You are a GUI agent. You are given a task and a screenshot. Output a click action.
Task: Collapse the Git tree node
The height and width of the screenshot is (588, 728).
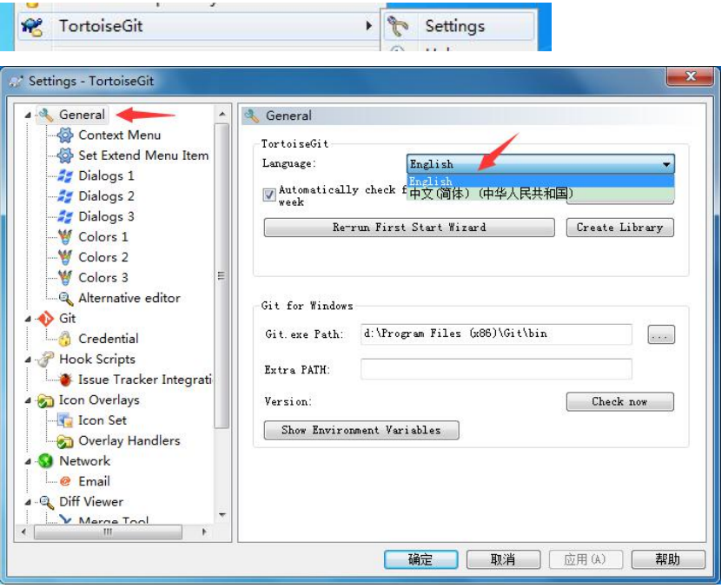pos(28,319)
